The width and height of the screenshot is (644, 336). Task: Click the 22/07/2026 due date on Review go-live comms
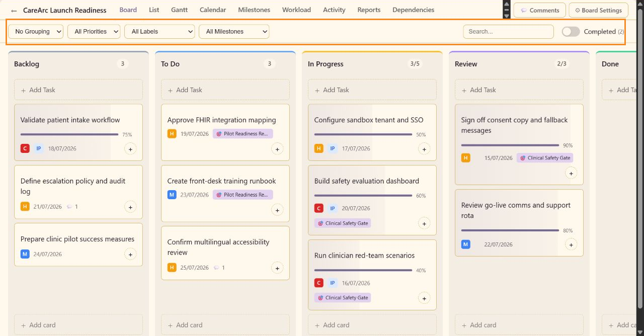pos(498,244)
